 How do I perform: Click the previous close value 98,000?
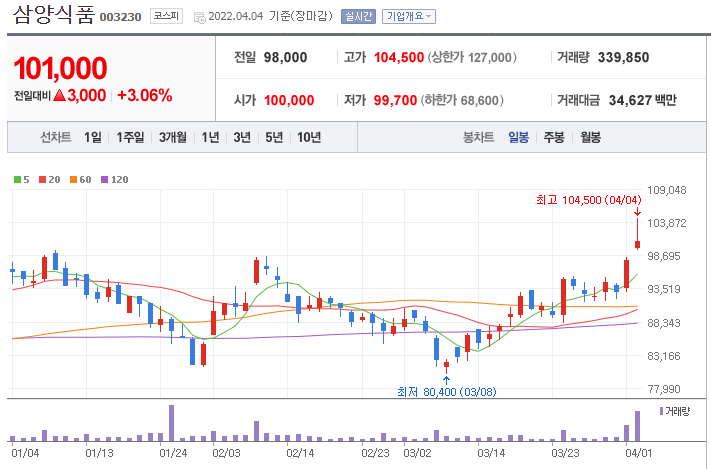coord(285,58)
